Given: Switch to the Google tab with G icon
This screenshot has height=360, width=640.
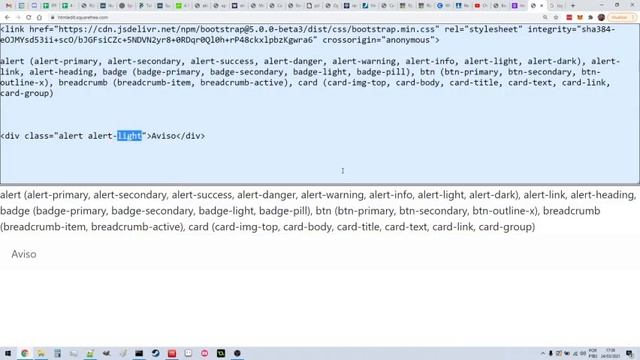Looking at the screenshot, I should 443,6.
